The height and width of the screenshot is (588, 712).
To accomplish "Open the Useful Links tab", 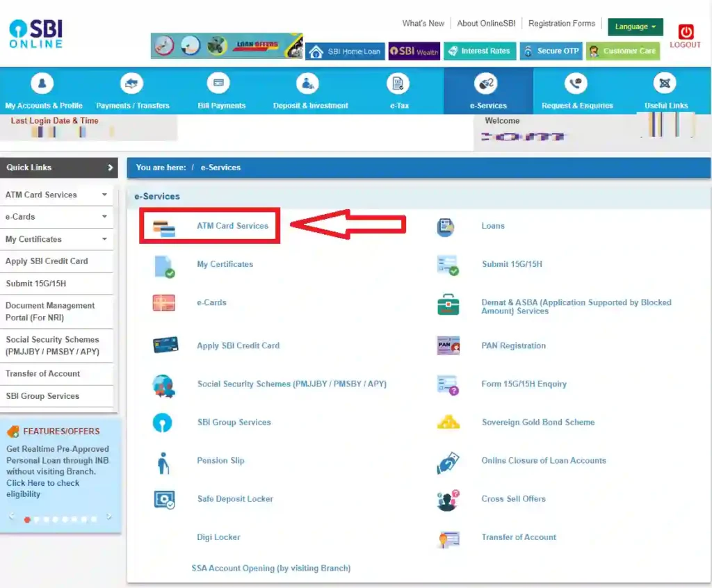I will [666, 91].
